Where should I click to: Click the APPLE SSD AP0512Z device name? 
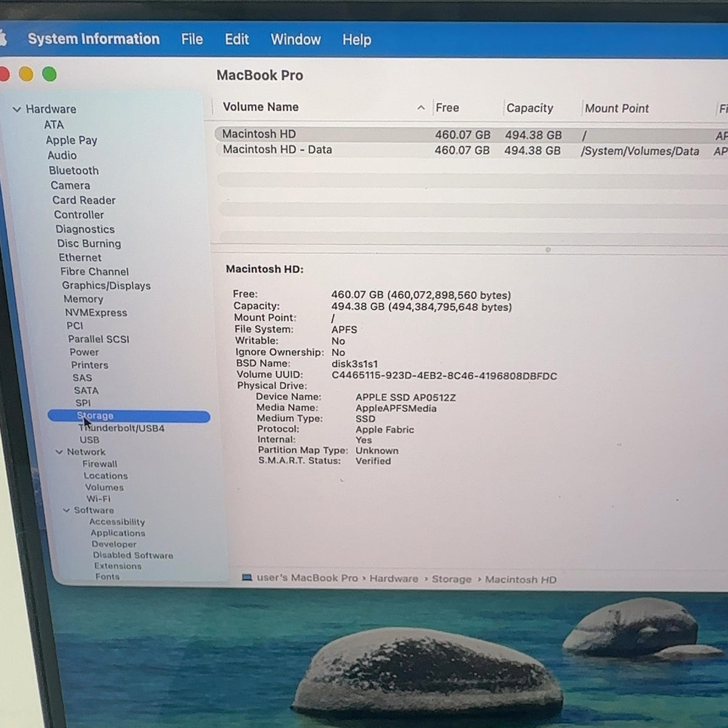(x=405, y=398)
